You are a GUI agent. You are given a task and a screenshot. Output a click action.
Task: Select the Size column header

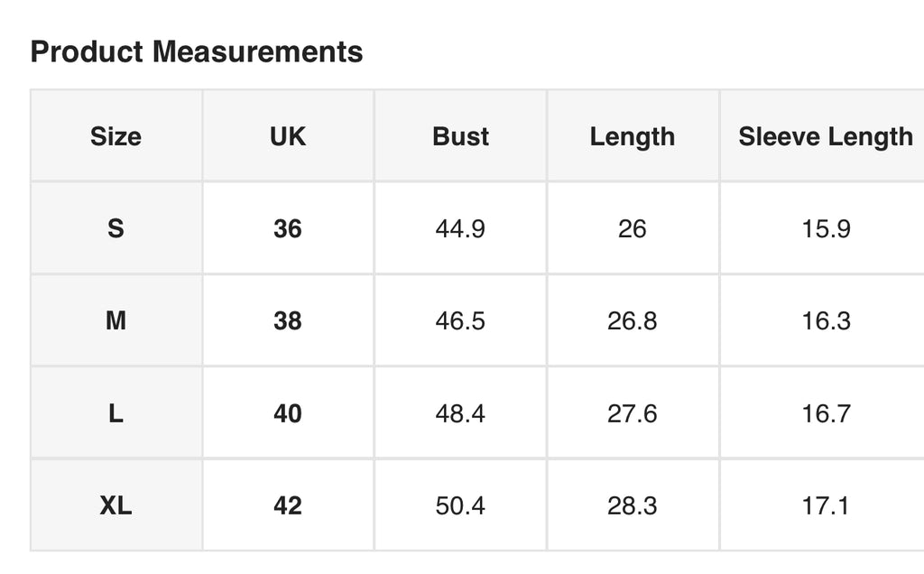click(116, 136)
